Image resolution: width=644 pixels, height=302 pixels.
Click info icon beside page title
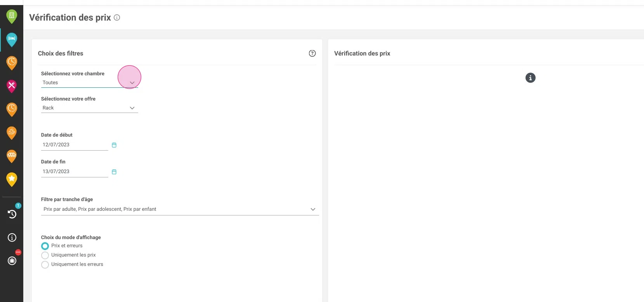117,17
